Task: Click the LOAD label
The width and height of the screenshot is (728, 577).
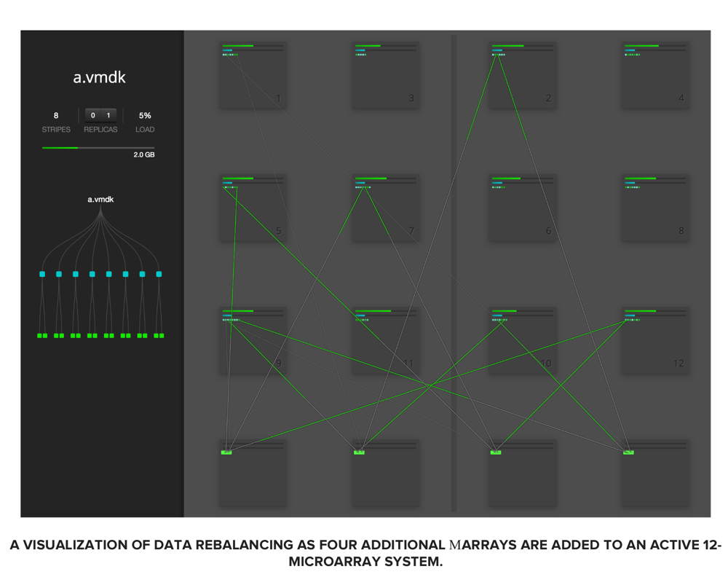Action: tap(145, 129)
